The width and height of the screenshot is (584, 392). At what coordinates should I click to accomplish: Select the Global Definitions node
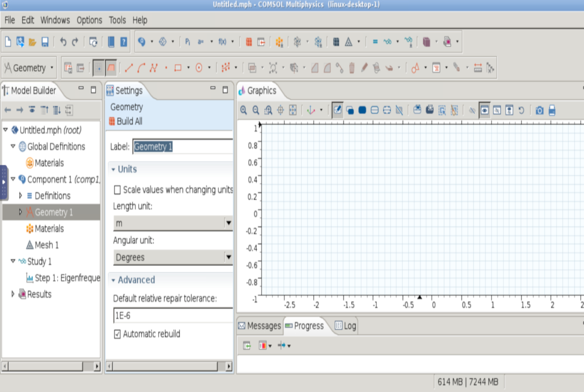[x=52, y=146]
